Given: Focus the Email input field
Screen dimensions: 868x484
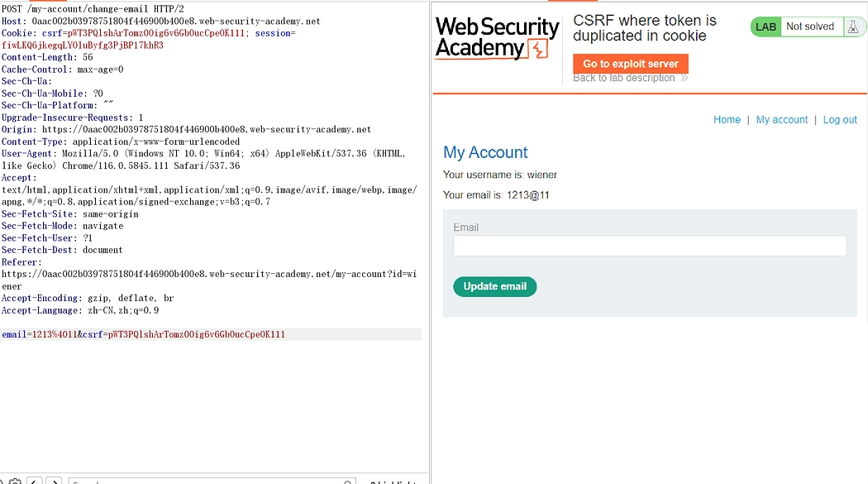Looking at the screenshot, I should pos(649,246).
